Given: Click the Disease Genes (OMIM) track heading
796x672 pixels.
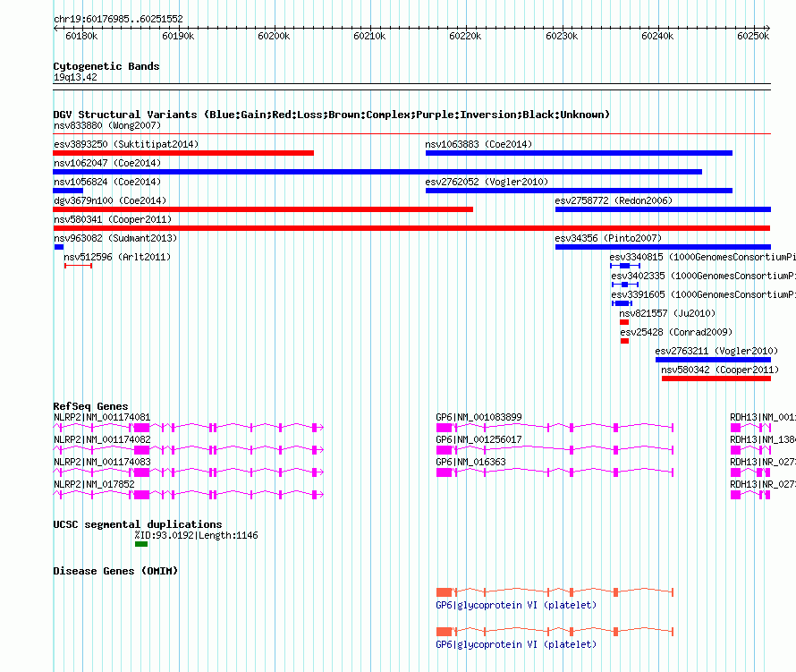Looking at the screenshot, I should coord(115,571).
